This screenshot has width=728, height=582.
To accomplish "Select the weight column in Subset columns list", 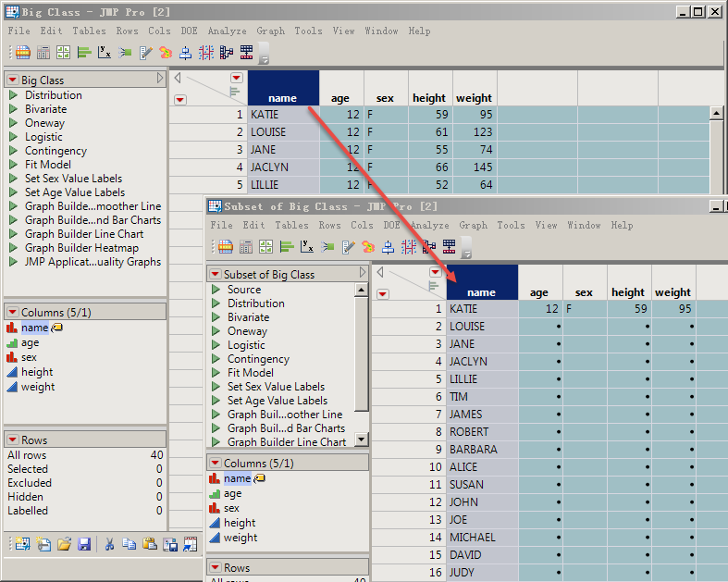I will pyautogui.click(x=241, y=538).
